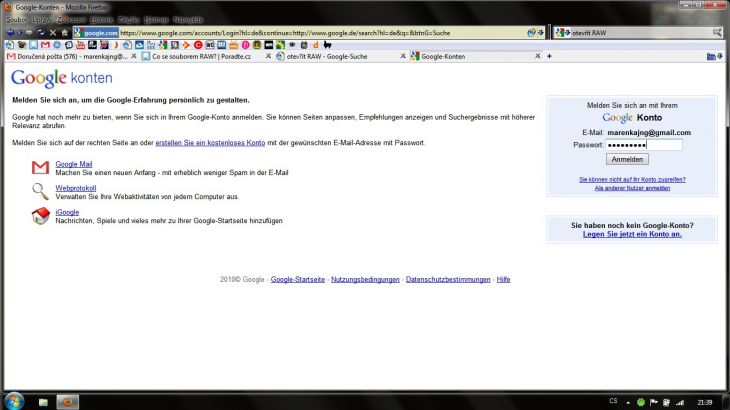
Task: Open the Hilfe footer link
Action: (x=503, y=279)
